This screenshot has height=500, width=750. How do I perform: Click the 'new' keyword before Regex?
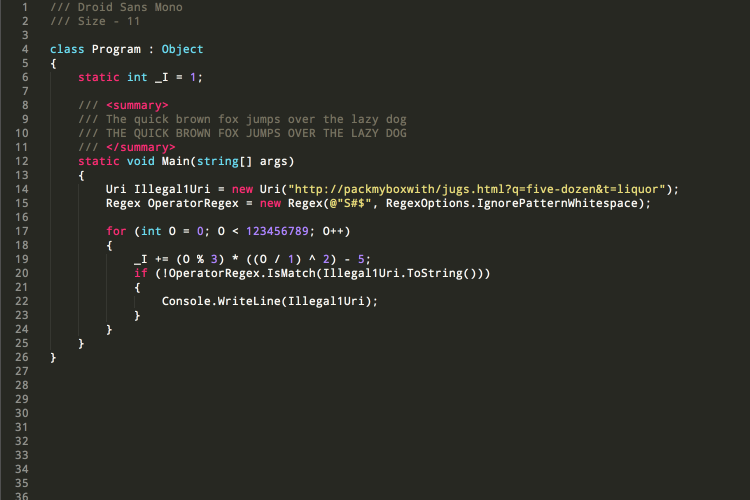270,203
